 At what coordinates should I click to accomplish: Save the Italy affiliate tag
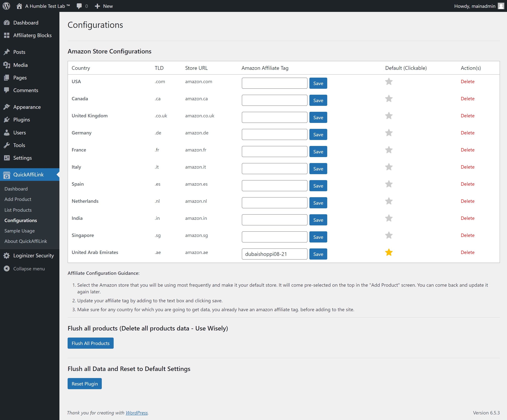point(318,169)
